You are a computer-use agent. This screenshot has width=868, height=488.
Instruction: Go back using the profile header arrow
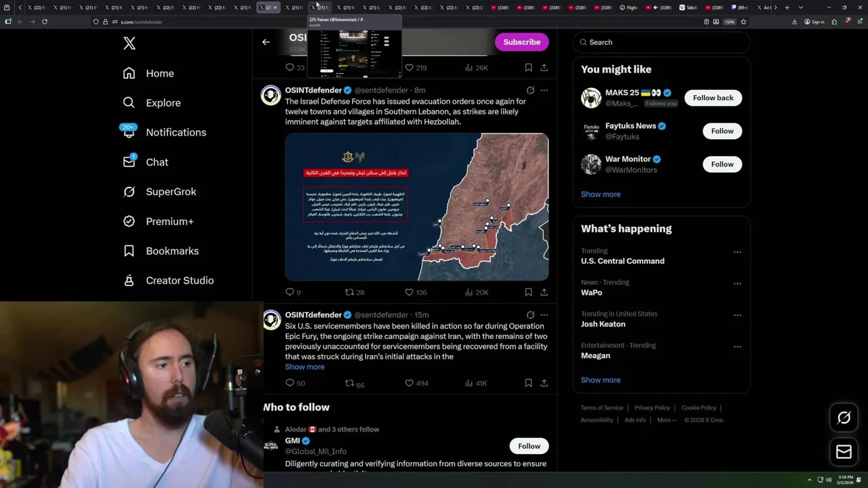(x=266, y=42)
